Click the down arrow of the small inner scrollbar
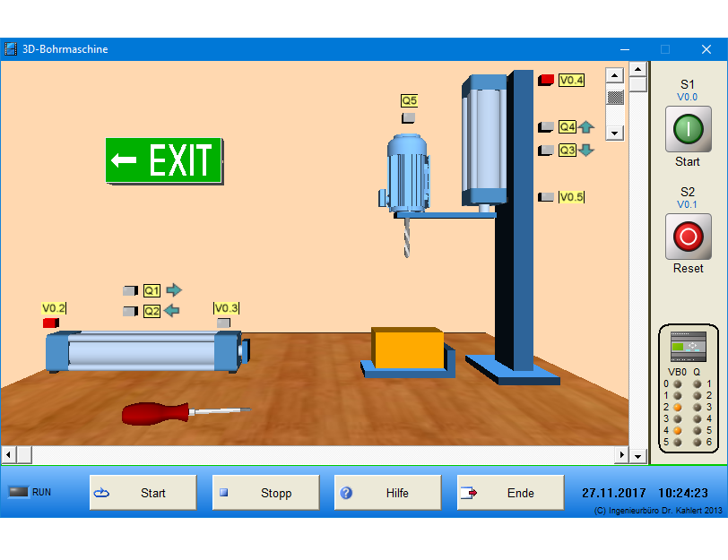728x560 pixels. pyautogui.click(x=615, y=133)
